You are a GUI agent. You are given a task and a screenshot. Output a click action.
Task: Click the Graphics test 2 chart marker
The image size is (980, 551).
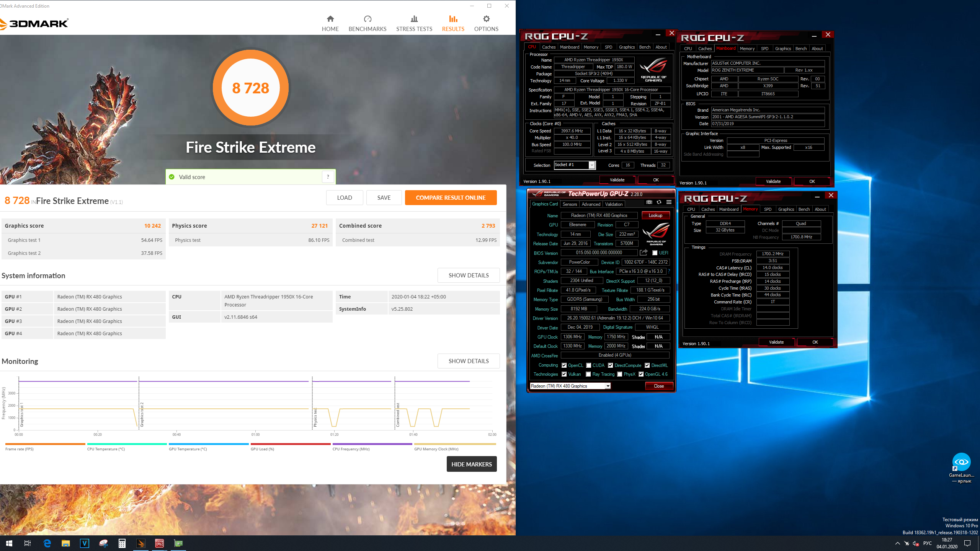point(142,414)
